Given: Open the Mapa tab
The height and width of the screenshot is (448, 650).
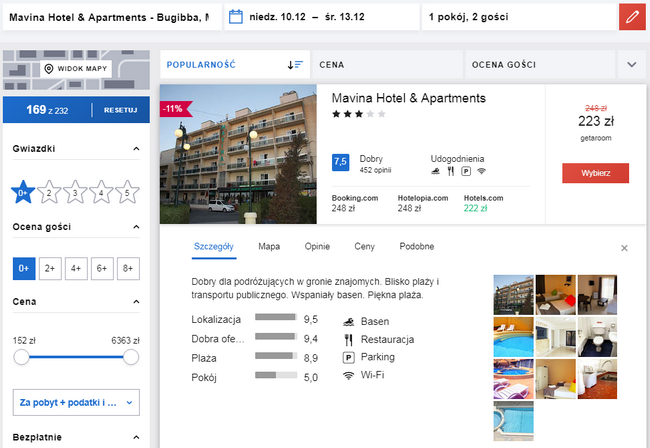Looking at the screenshot, I should 269,247.
